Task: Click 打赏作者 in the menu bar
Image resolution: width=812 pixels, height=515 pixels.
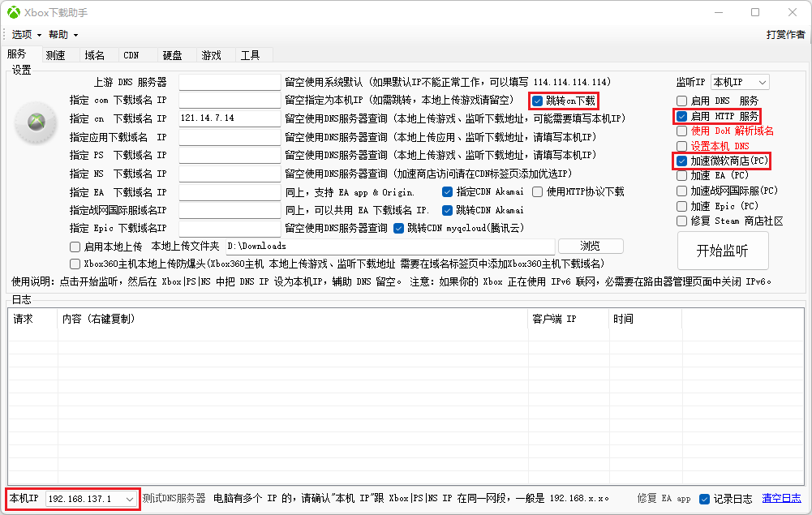Action: 785,35
